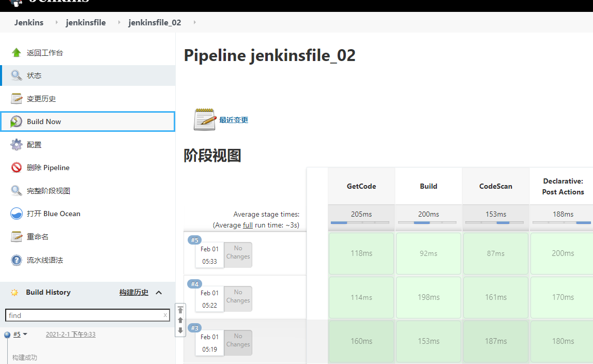Expand breadcrumb arrow after jenkinsfile_02
The image size is (593, 364).
195,22
